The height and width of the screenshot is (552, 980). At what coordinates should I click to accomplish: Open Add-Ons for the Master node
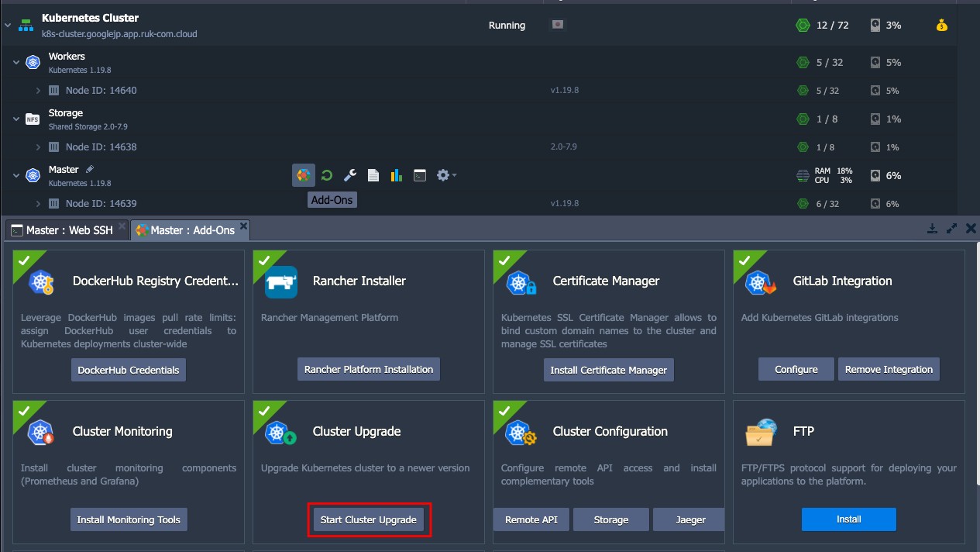[303, 174]
